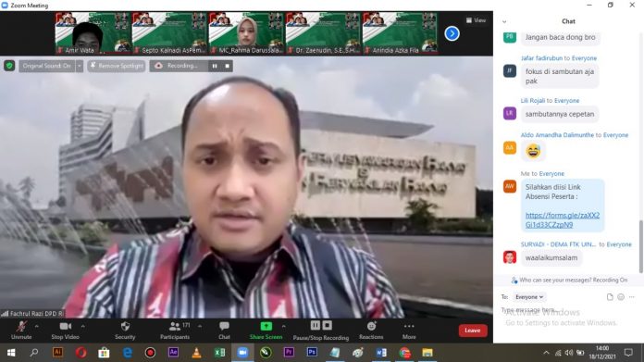Open the Security shield menu
The width and height of the screenshot is (644, 362).
[125, 326]
